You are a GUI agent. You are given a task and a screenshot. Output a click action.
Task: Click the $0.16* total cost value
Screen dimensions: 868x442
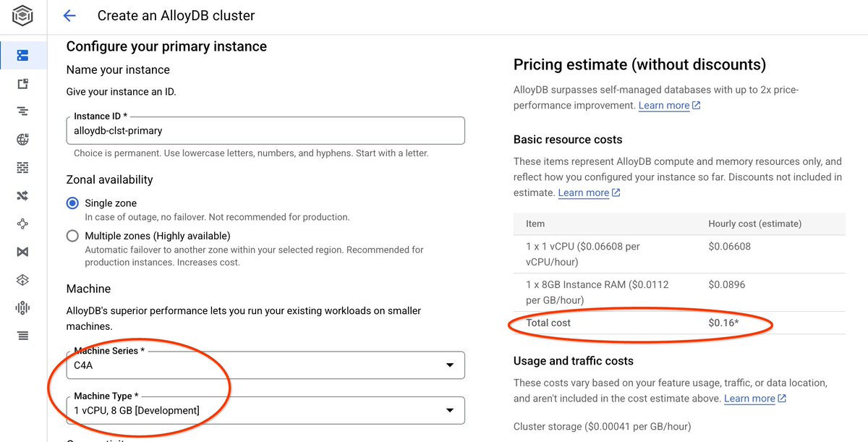[723, 323]
